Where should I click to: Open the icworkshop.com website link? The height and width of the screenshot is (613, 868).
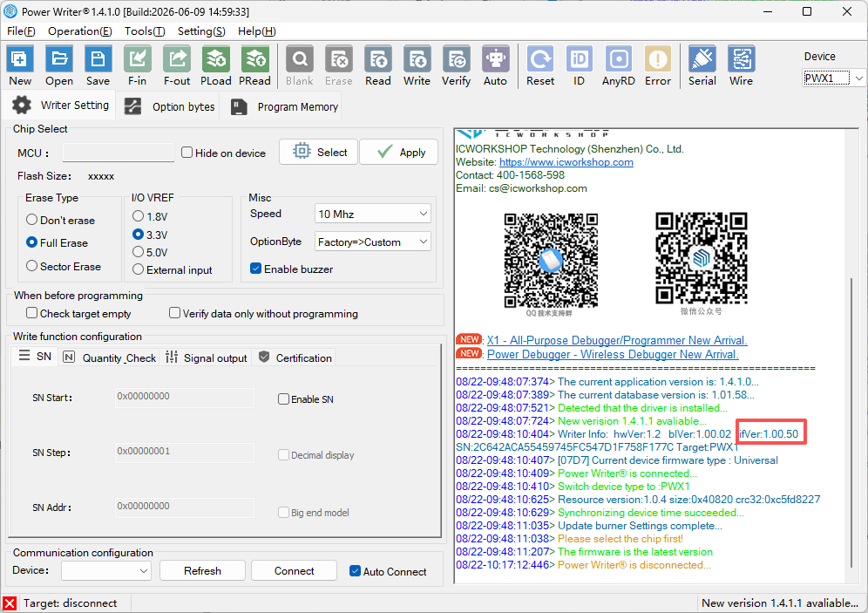coord(566,162)
